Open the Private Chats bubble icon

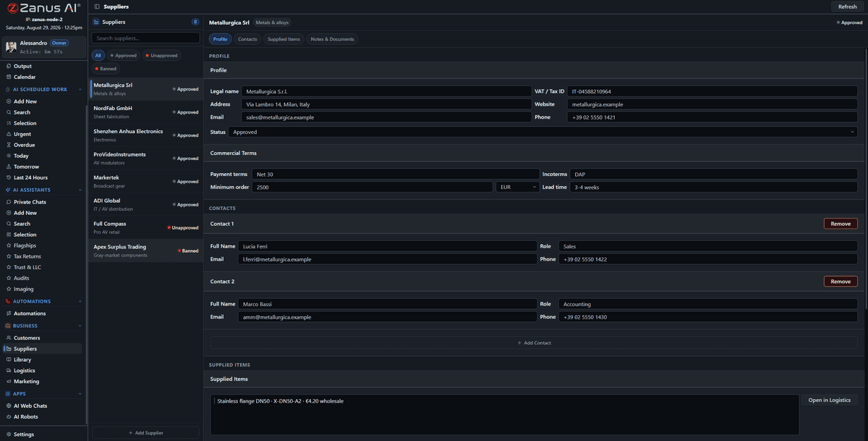(9, 202)
